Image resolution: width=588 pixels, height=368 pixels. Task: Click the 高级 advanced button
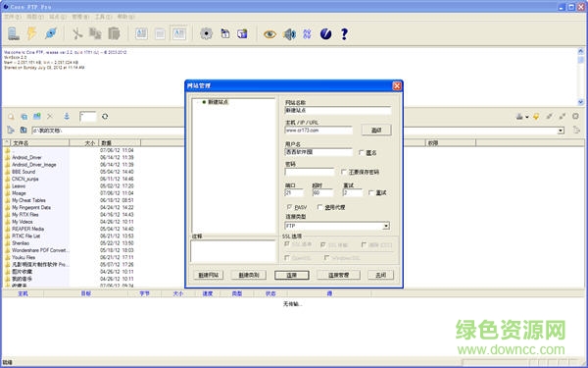coord(376,130)
